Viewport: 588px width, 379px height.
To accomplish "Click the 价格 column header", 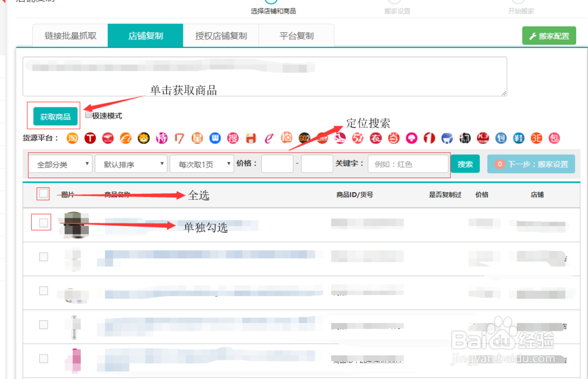I will pyautogui.click(x=482, y=194).
